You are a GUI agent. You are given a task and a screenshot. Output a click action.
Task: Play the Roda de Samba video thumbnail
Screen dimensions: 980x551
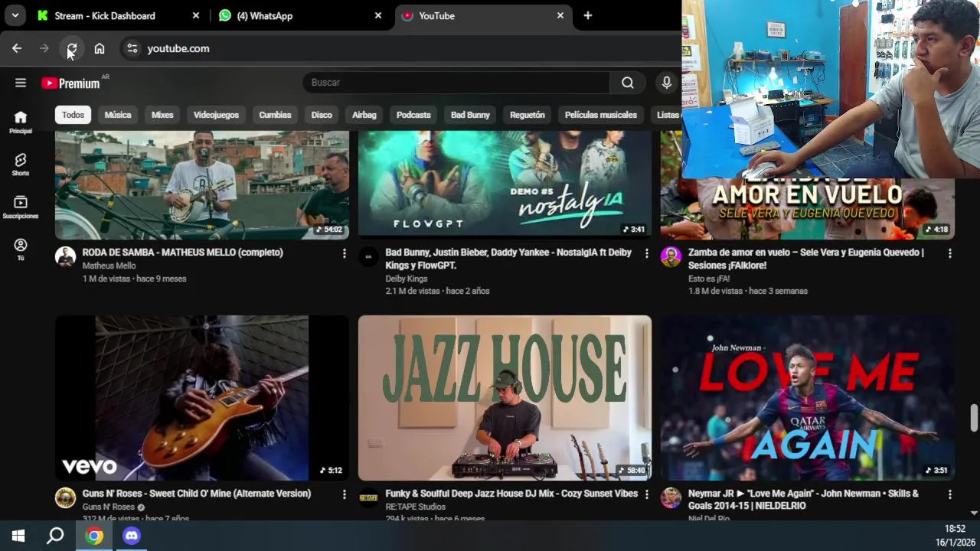click(202, 184)
